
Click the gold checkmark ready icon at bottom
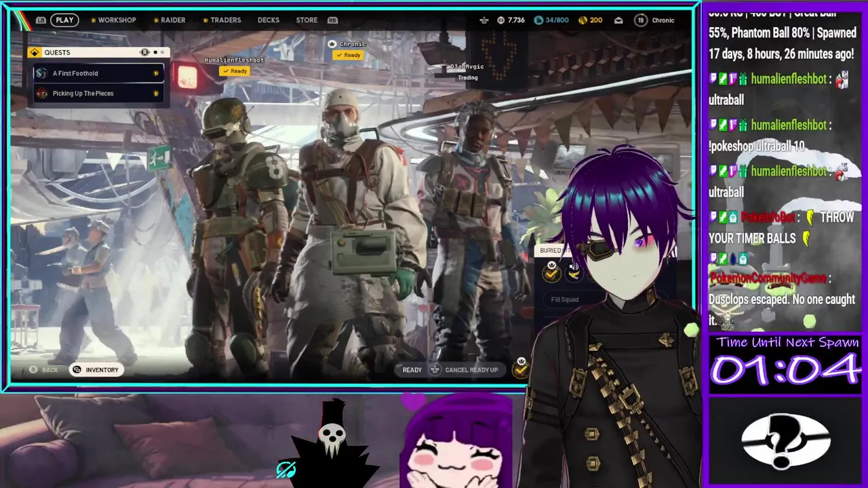(521, 369)
